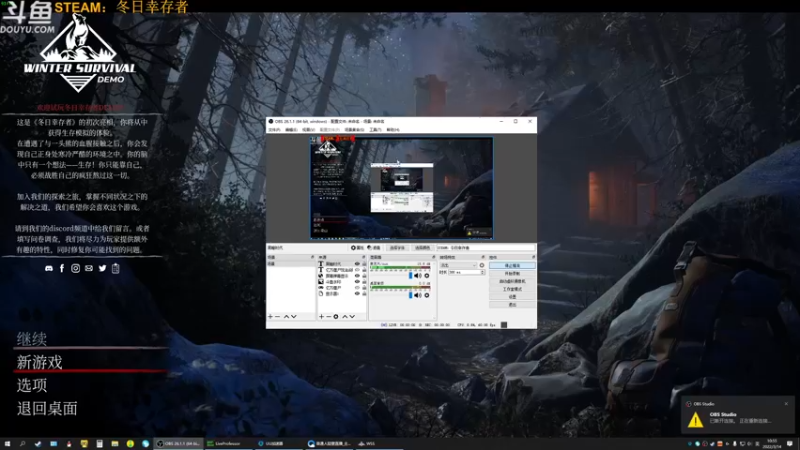Move the source down with the Sources down arrow
This screenshot has width=800, height=450.
click(352, 317)
